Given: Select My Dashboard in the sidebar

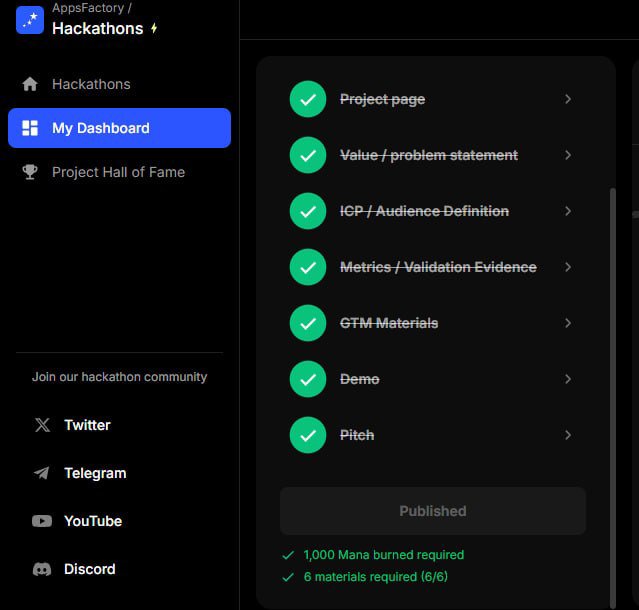Looking at the screenshot, I should tap(119, 128).
